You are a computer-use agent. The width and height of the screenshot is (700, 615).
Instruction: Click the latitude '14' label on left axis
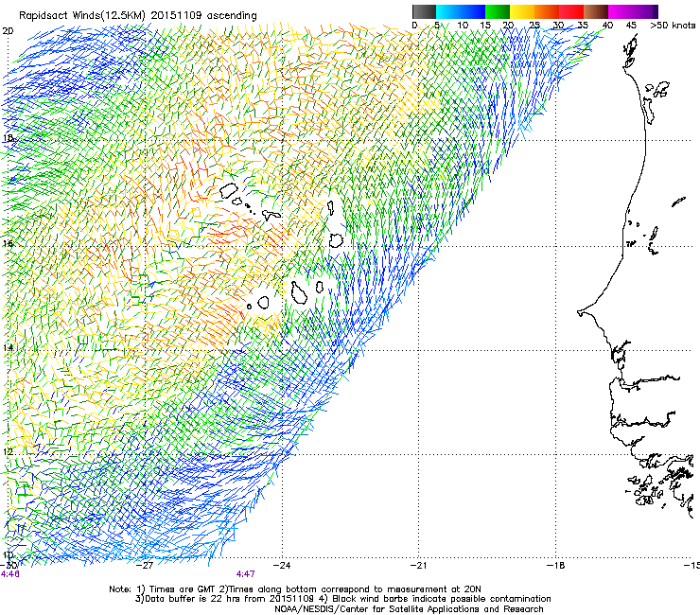coord(8,347)
